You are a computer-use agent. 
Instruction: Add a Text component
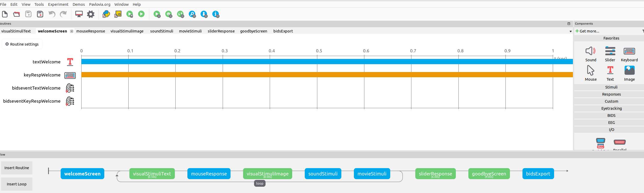click(610, 73)
